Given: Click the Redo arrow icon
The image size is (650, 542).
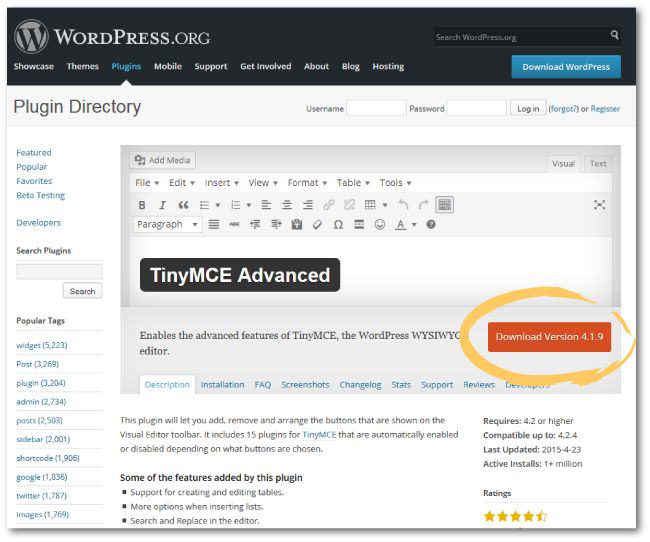Looking at the screenshot, I should coord(423,205).
